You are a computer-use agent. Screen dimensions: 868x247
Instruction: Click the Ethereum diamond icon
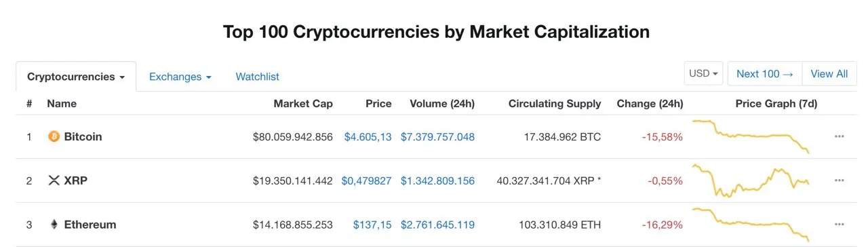pyautogui.click(x=54, y=225)
